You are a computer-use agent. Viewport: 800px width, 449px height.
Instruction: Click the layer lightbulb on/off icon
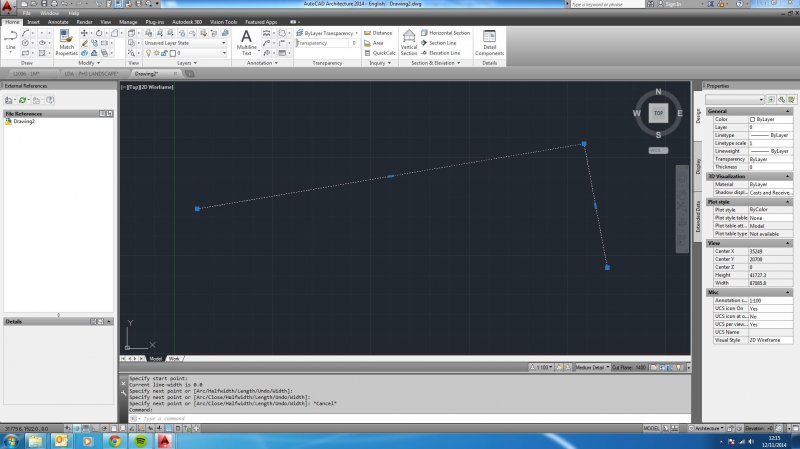(148, 53)
